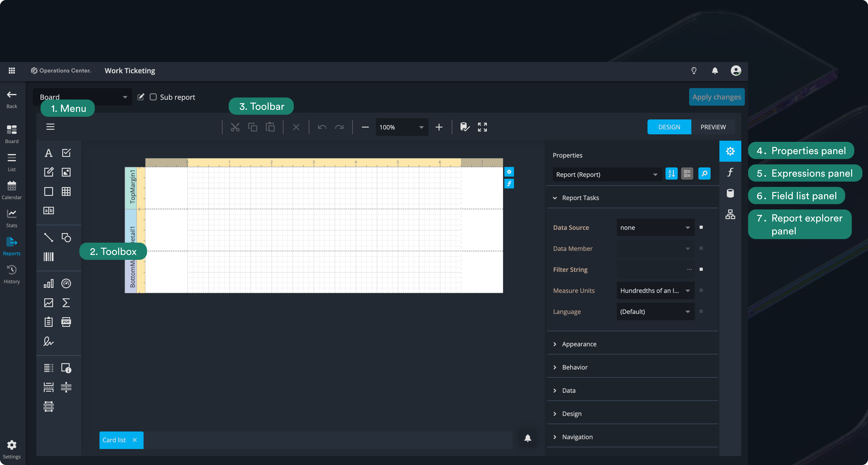This screenshot has width=868, height=465.
Task: Select the PDF Signature toolbox control
Action: click(49, 341)
